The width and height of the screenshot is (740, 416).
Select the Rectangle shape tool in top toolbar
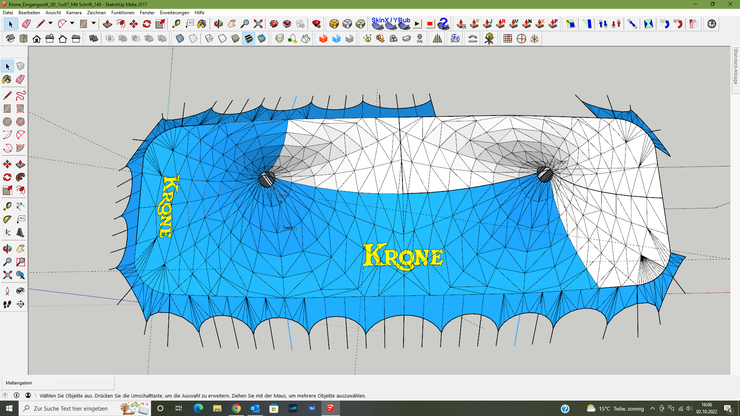coord(84,24)
